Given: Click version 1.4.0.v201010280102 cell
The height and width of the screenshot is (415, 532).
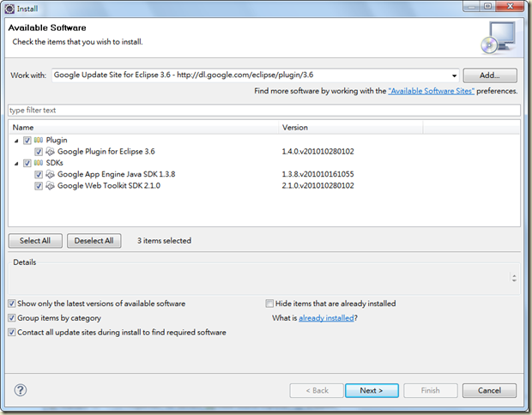Looking at the screenshot, I should 317,152.
